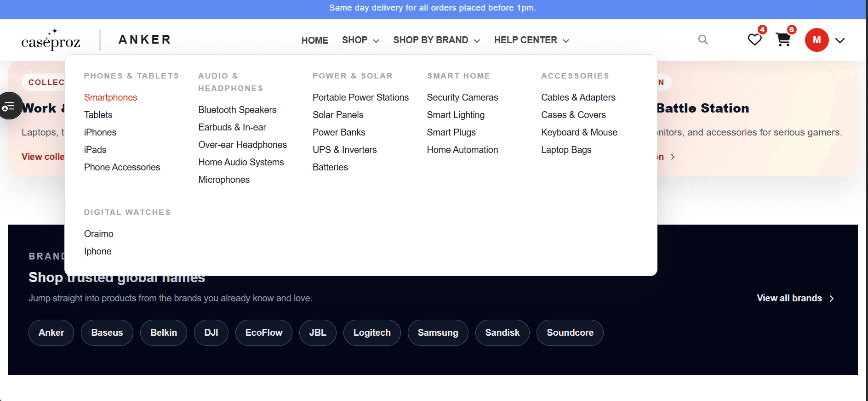Open Bluetooth Speakers category
This screenshot has width=868, height=401.
pos(237,110)
